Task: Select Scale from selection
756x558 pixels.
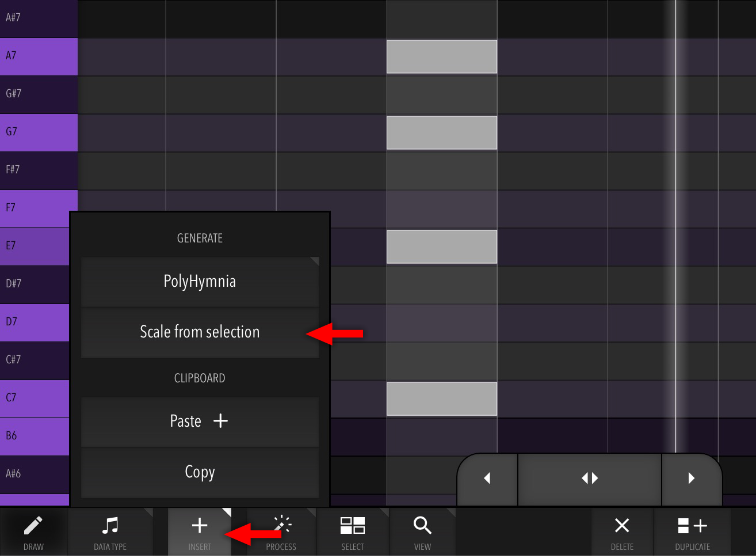Action: (200, 332)
